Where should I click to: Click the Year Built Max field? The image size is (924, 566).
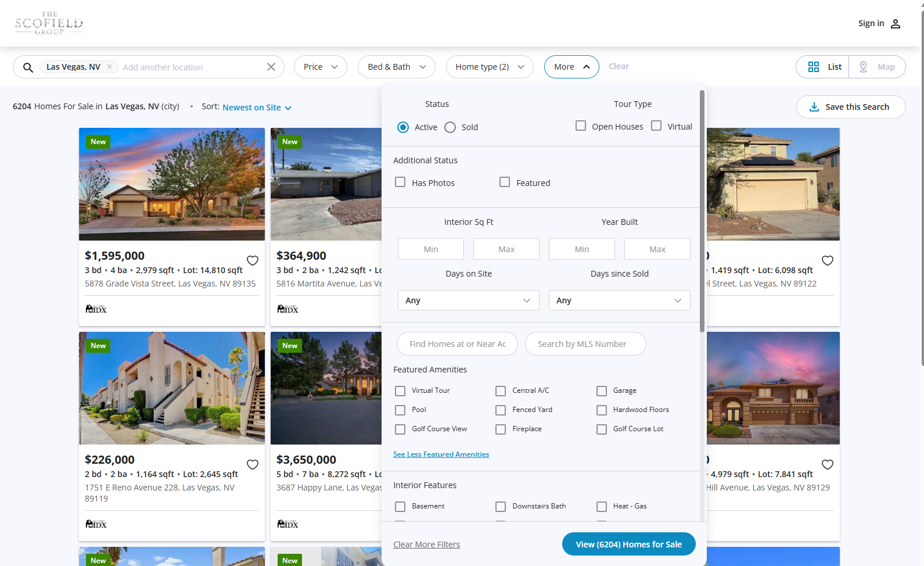(657, 249)
